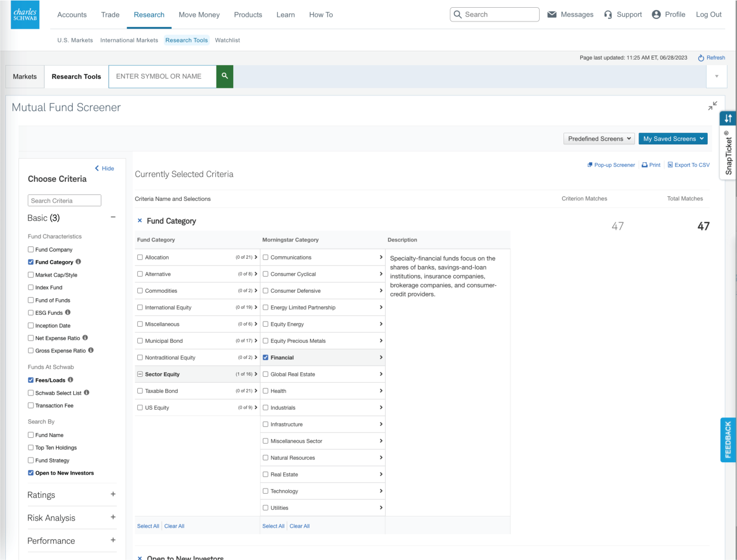The height and width of the screenshot is (560, 737).
Task: Click the Pop-up Screener icon link
Action: [x=611, y=165]
